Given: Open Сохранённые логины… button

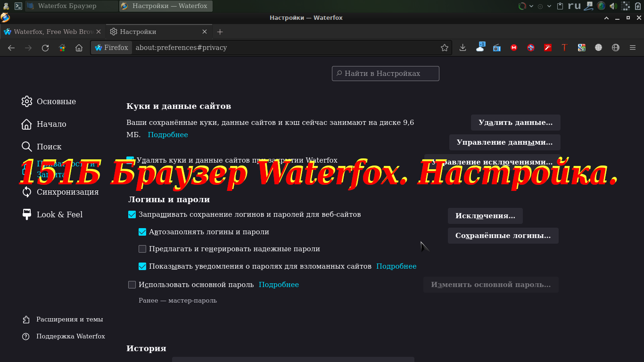Looking at the screenshot, I should coord(503,236).
